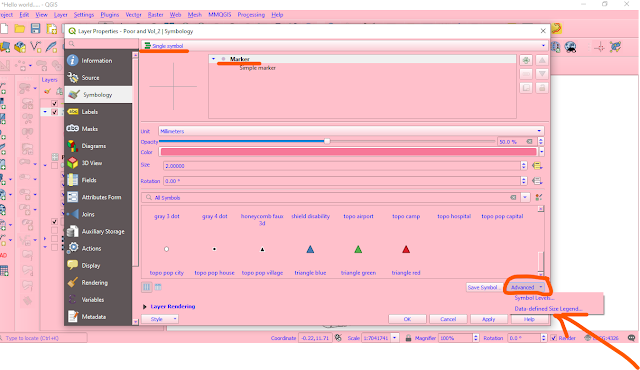Image resolution: width=640 pixels, height=370 pixels.
Task: Choose Data-defined Size Legend... menu entry
Action: 548,309
